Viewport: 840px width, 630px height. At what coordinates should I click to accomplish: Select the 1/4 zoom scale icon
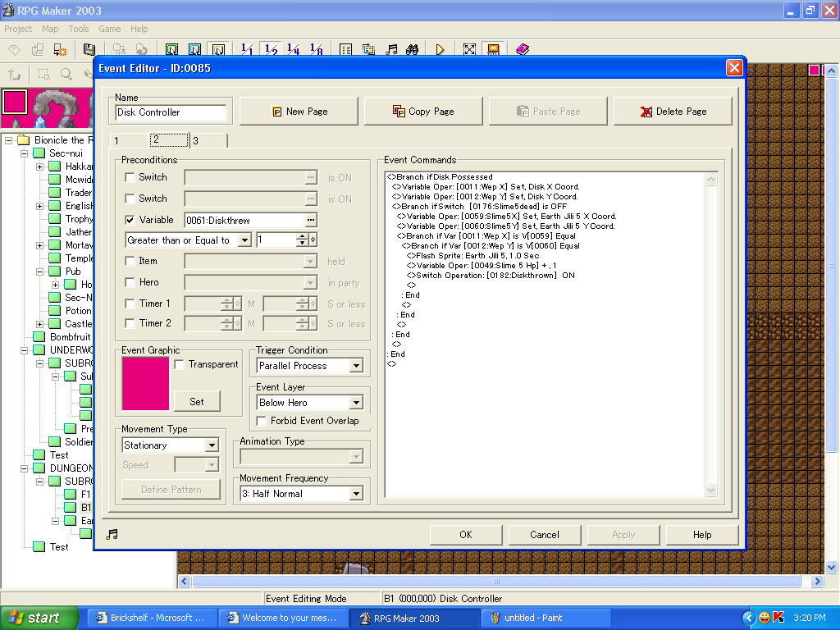tap(294, 50)
